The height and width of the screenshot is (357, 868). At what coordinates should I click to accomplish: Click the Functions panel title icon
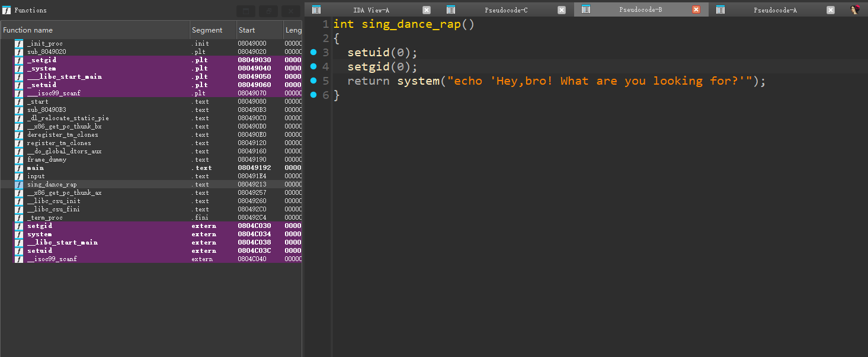(x=7, y=10)
